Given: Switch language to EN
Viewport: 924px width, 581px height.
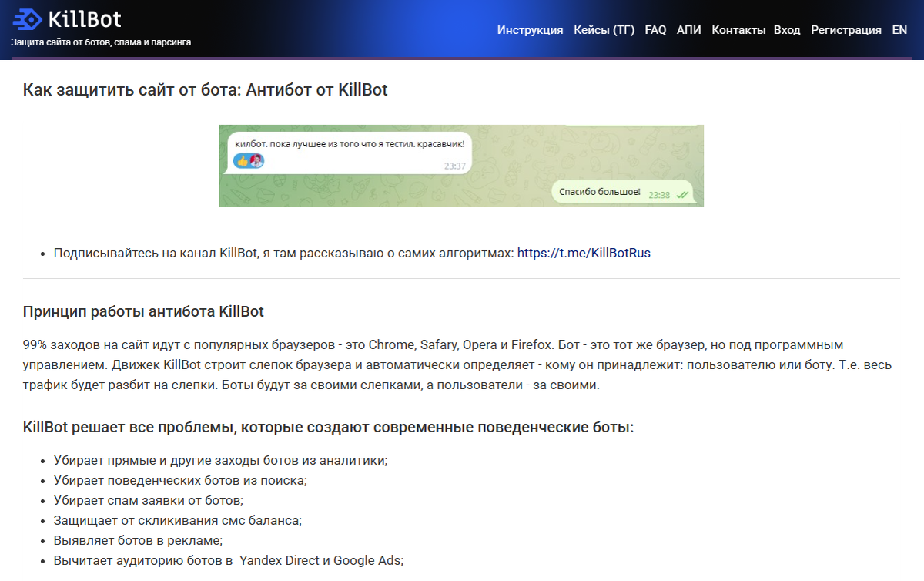Looking at the screenshot, I should 899,30.
